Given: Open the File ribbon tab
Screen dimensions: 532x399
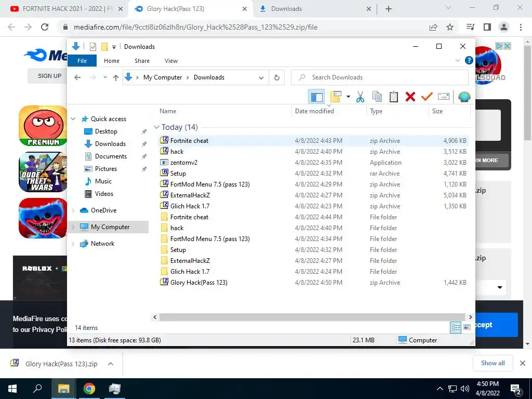Looking at the screenshot, I should (82, 61).
